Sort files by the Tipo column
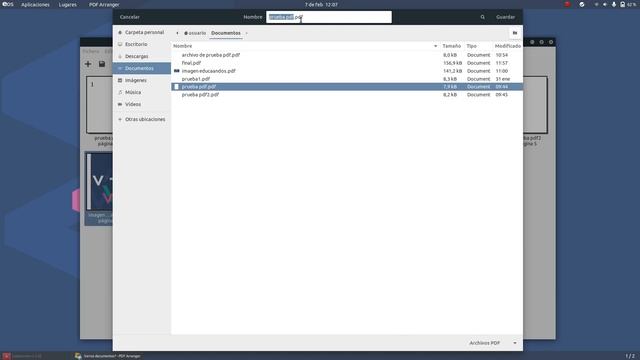Viewport: 640px width, 360px height. 471,46
